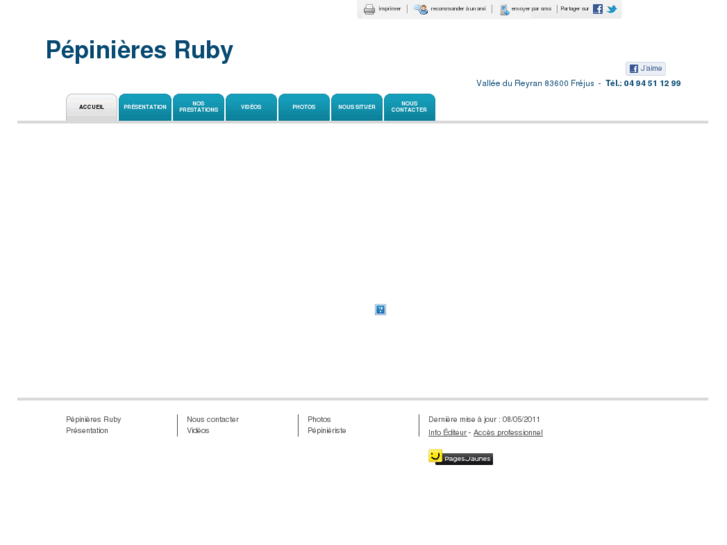Open the Nous Contacter tab
The image size is (727, 545).
click(409, 107)
